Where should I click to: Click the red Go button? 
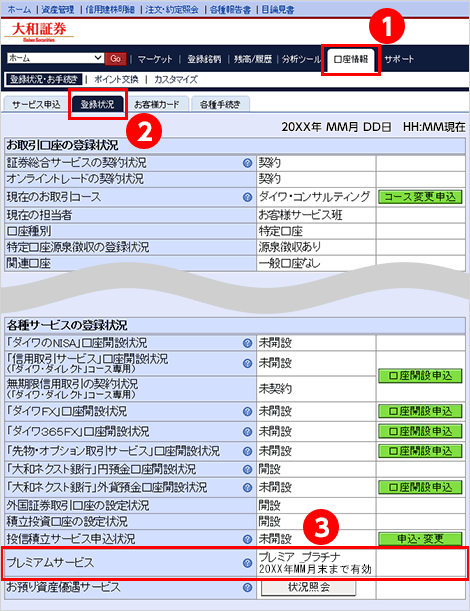pos(116,59)
